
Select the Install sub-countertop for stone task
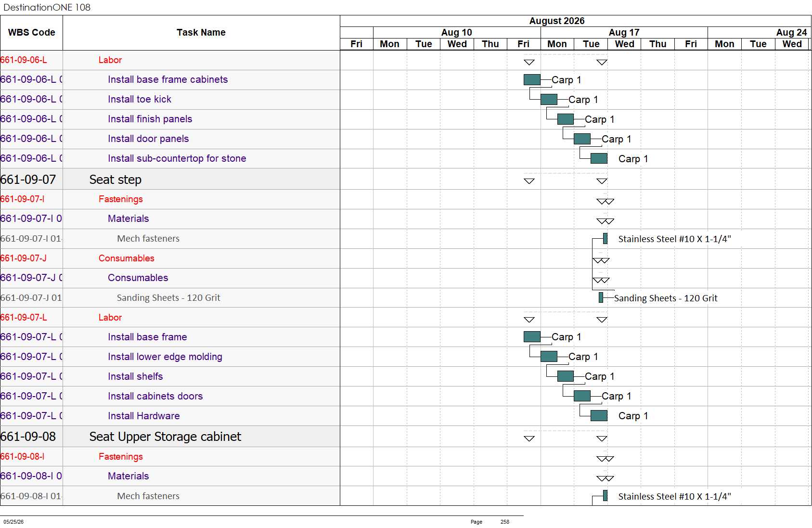(x=177, y=158)
